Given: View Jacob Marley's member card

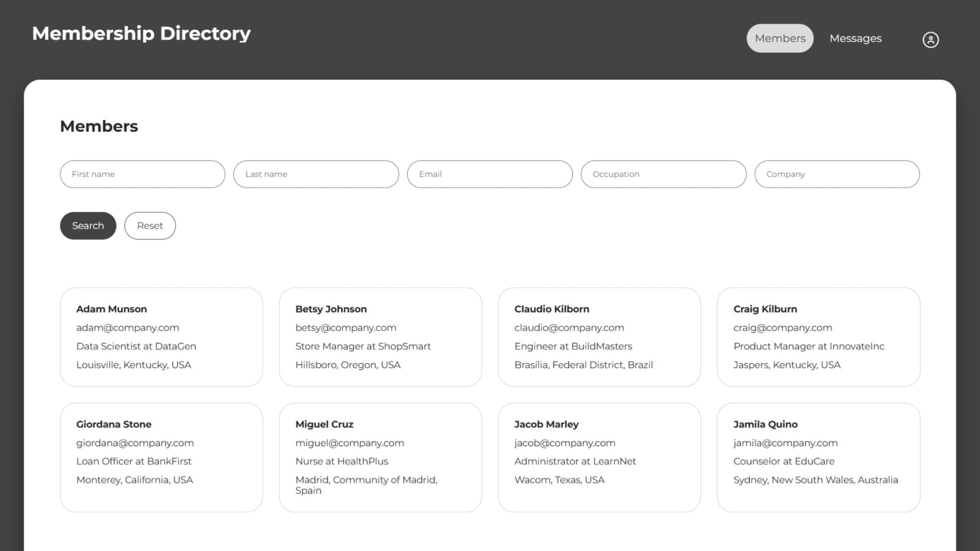Looking at the screenshot, I should (x=599, y=457).
